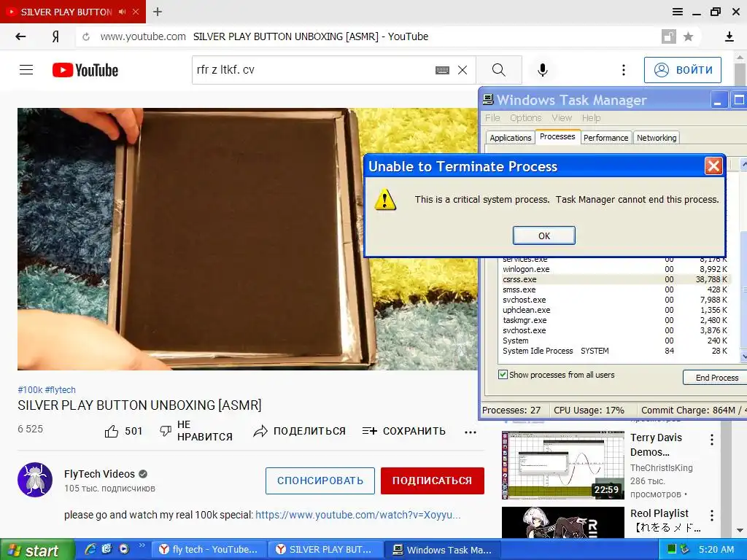Switch to the Processes tab
747x560 pixels.
coord(557,136)
